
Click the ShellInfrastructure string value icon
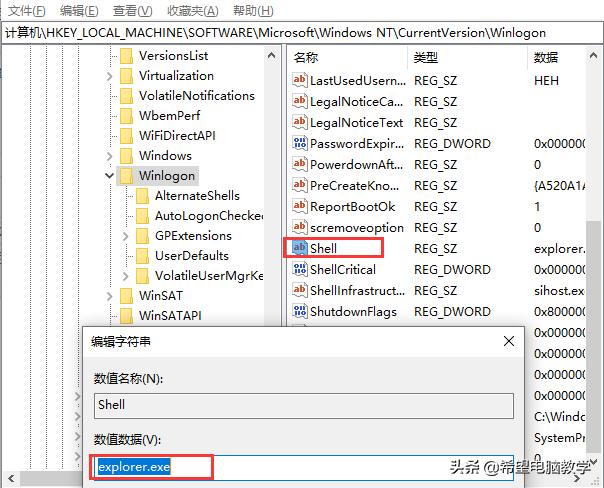click(x=300, y=290)
